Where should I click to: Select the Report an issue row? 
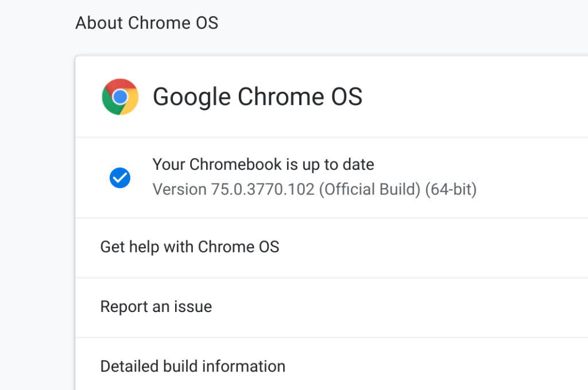click(331, 307)
